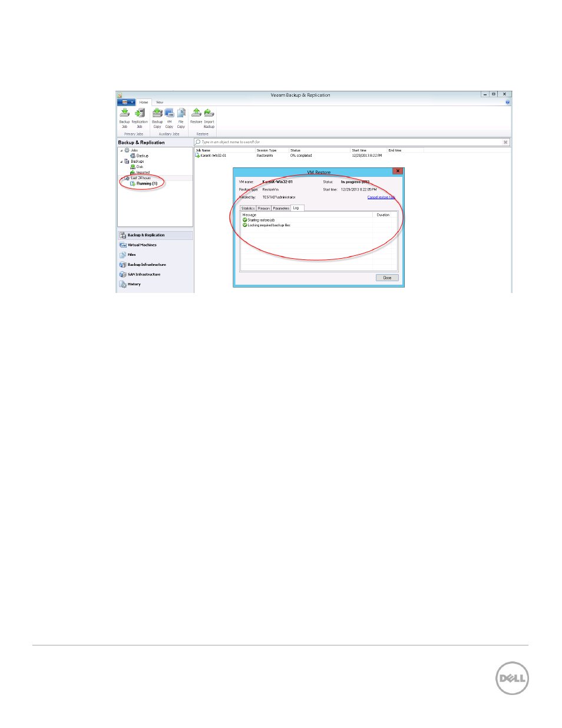Select the Backup node under Jobs

(140, 156)
